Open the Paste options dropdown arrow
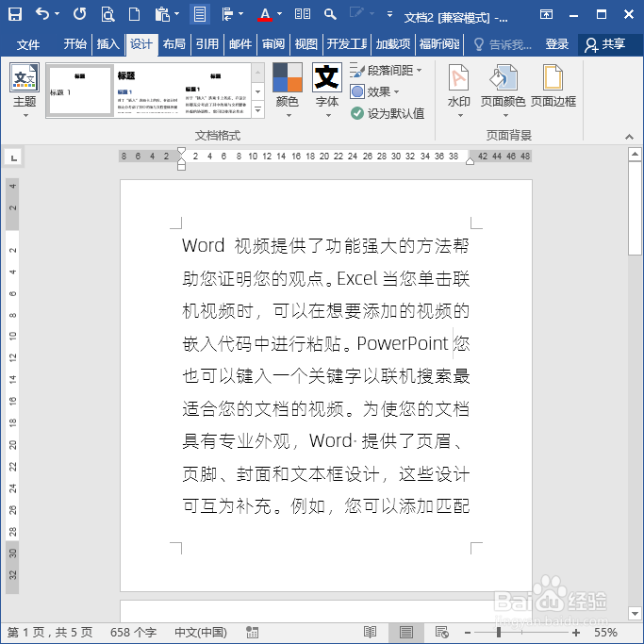Screen dimensions: 644x644 point(177,14)
